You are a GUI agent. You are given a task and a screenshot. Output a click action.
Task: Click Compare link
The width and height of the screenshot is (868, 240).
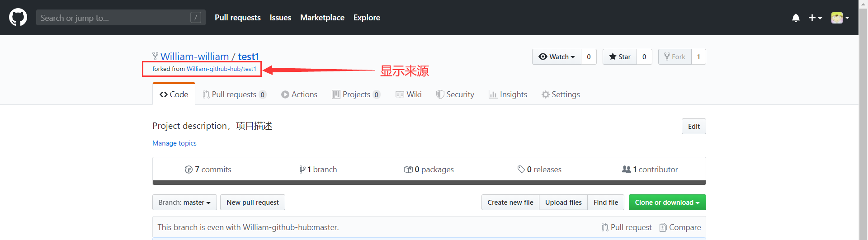click(x=680, y=227)
